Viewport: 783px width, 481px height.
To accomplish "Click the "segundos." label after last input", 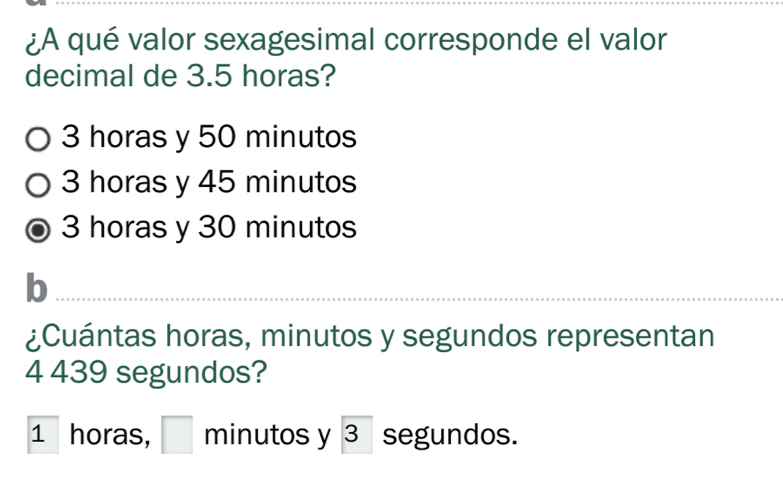I will [450, 436].
